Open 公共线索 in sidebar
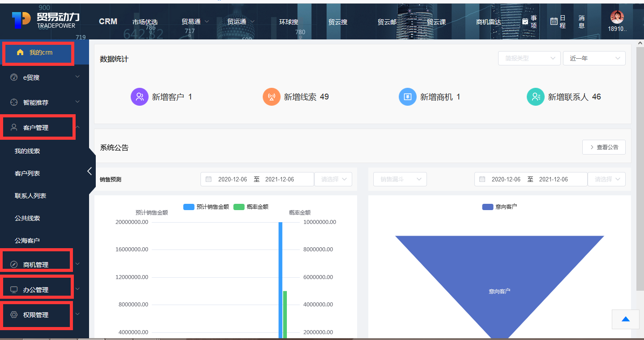The height and width of the screenshot is (340, 644). [x=27, y=218]
